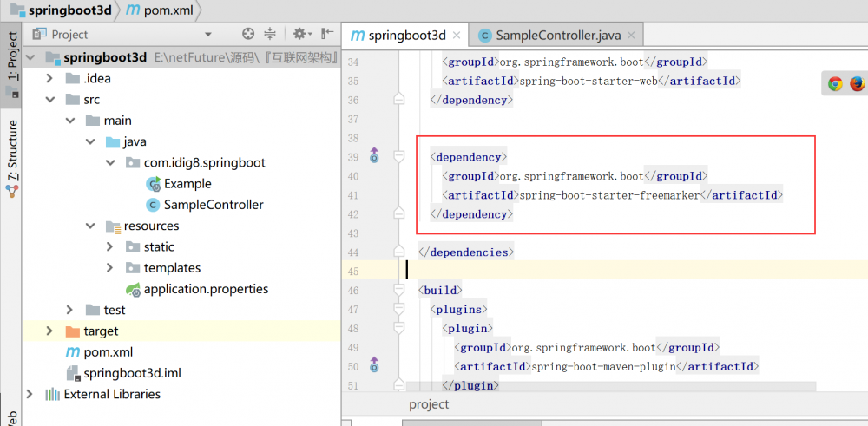Open Project panel settings gear

pos(299,34)
